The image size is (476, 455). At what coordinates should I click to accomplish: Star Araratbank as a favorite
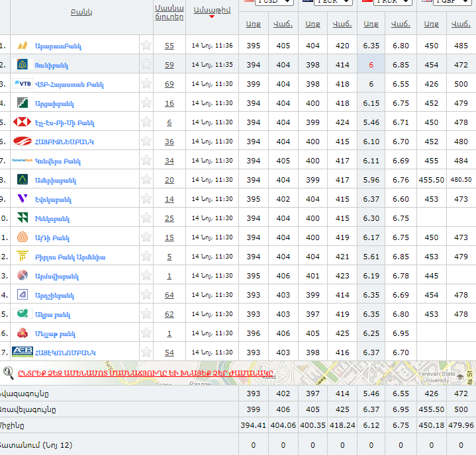click(x=146, y=46)
